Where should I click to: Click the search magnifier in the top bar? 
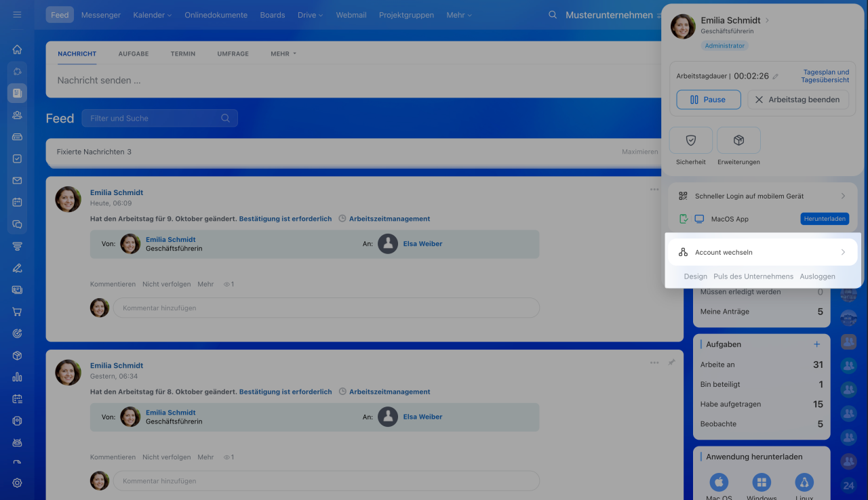click(x=553, y=15)
